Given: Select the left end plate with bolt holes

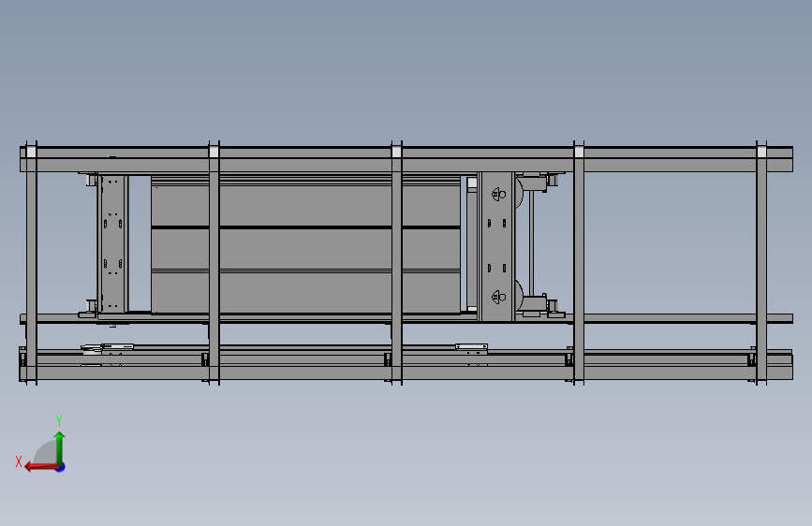Looking at the screenshot, I should tap(112, 244).
